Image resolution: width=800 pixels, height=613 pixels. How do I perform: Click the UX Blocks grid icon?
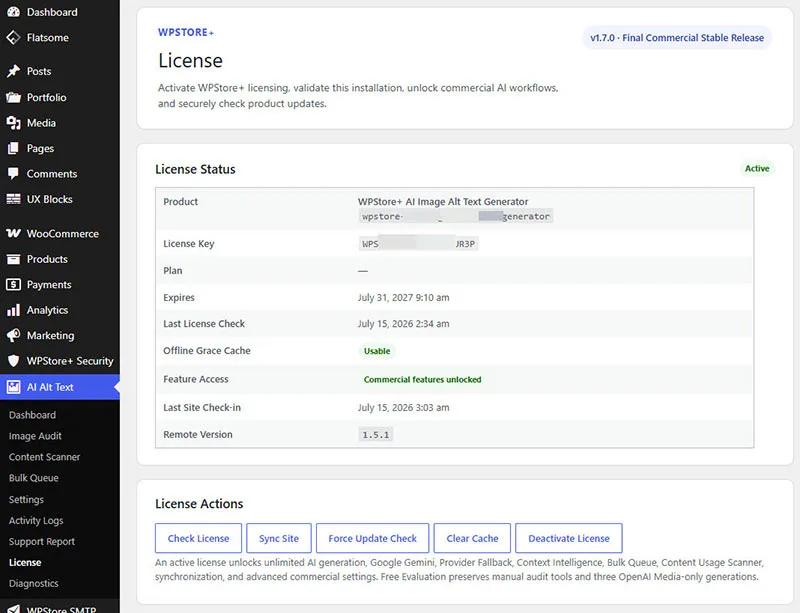[x=13, y=200]
